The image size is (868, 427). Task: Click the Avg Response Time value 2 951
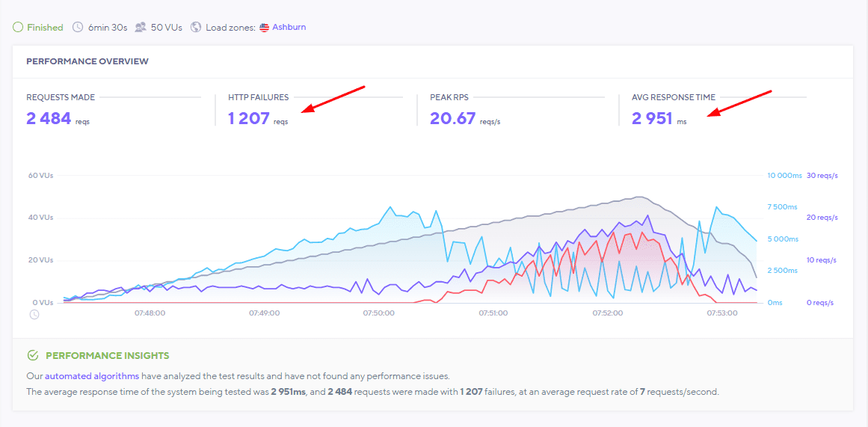652,118
